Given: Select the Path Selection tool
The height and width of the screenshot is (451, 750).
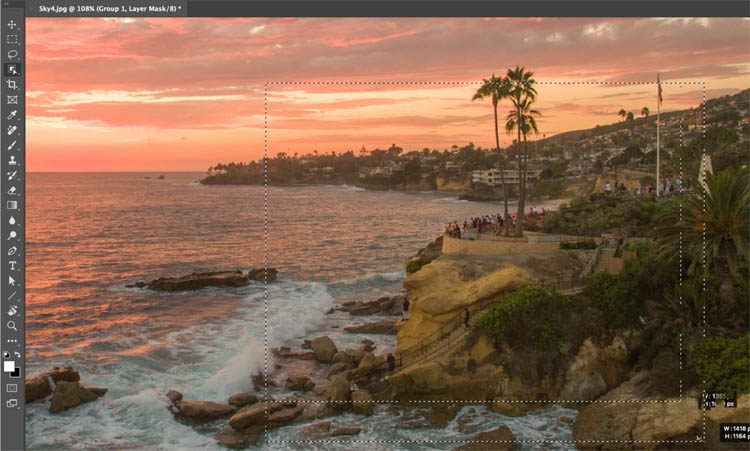Looking at the screenshot, I should pos(12,281).
